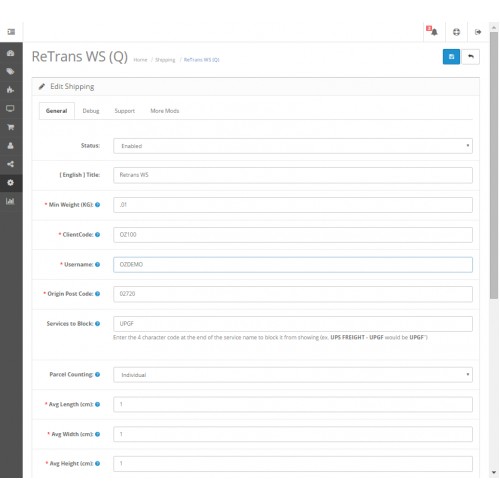Expand the Parcel Counting dropdown

pos(293,375)
